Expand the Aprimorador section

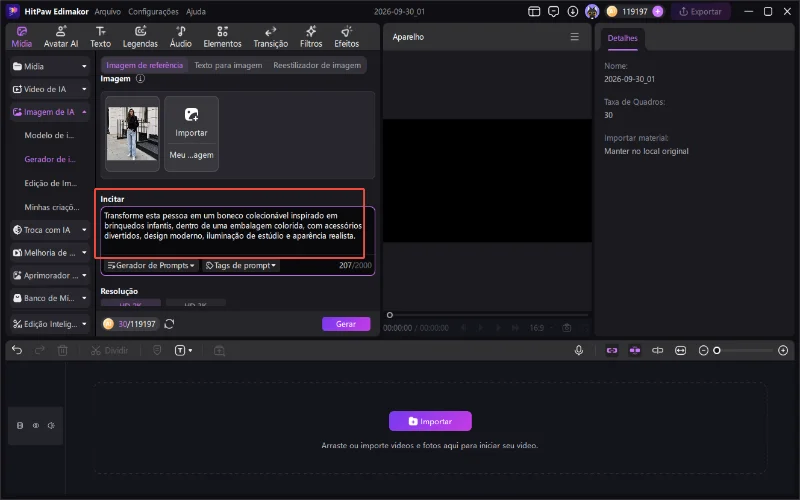point(49,276)
